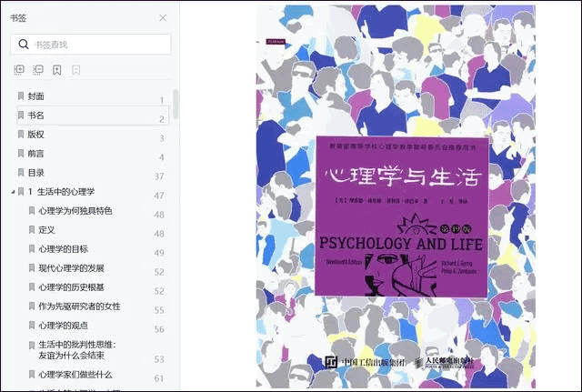Image resolution: width=582 pixels, height=392 pixels.
Task: Go to 心理学的目标 bookmark
Action: (63, 249)
